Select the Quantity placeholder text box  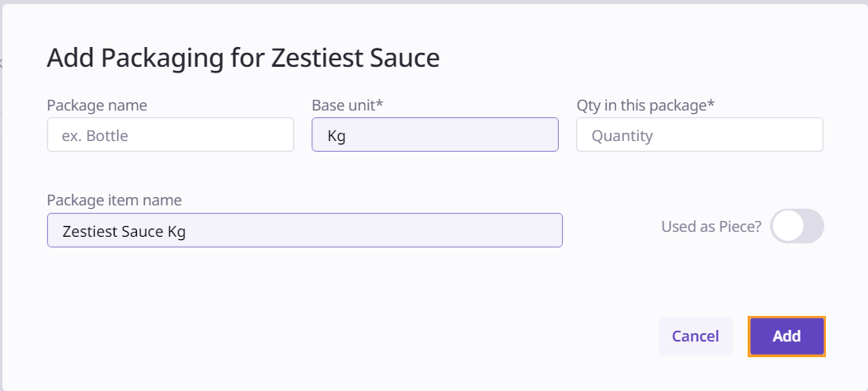click(622, 135)
